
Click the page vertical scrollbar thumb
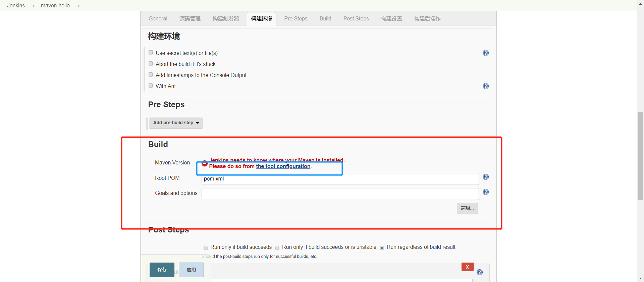[640, 156]
